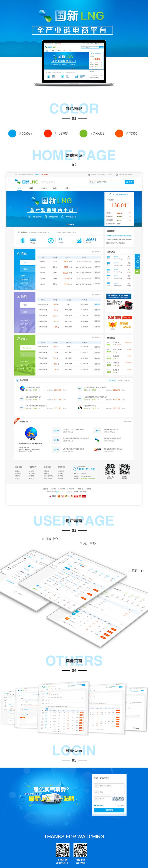Open the 挂牌 navigation tab
Image resolution: width=148 pixels, height=868 pixels.
pyautogui.click(x=55, y=188)
